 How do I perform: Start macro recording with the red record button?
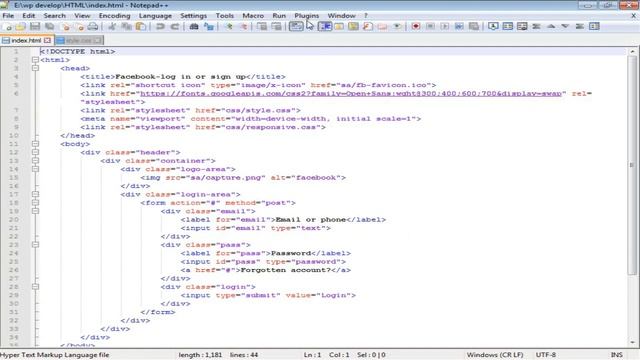[x=416, y=27]
